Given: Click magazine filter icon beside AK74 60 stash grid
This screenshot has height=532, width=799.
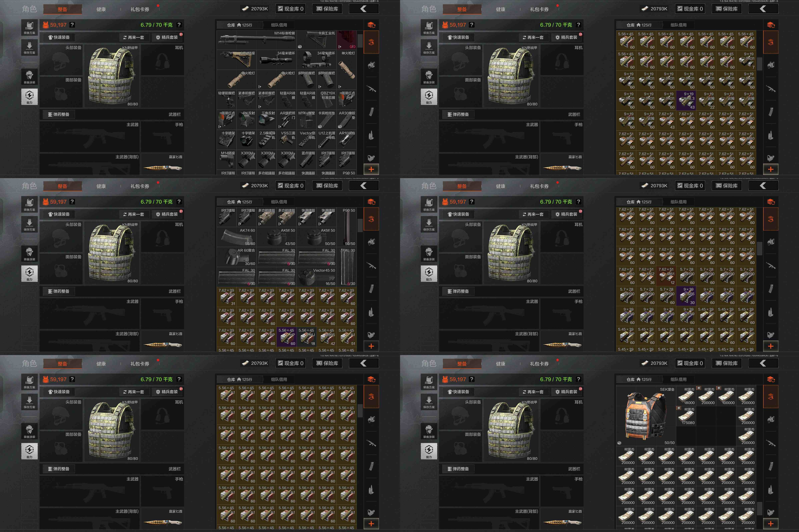Looking at the screenshot, I should [371, 288].
